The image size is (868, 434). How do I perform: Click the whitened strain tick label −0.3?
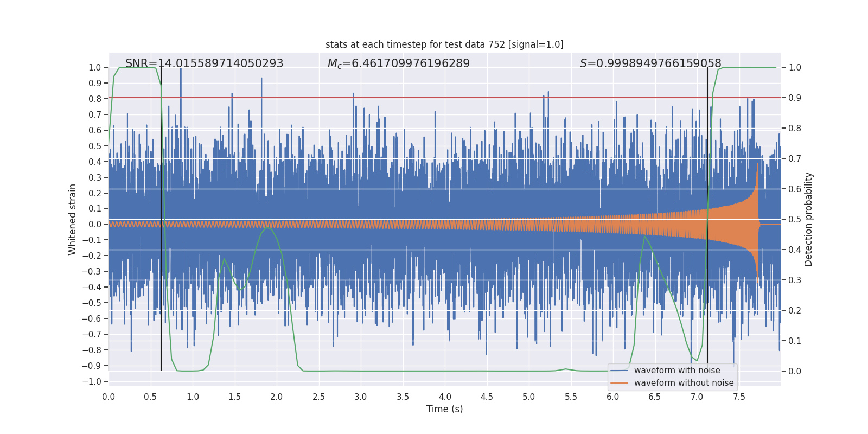click(92, 272)
